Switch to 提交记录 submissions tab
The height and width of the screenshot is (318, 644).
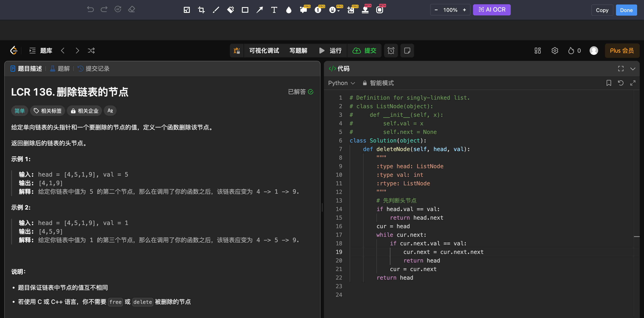(93, 69)
